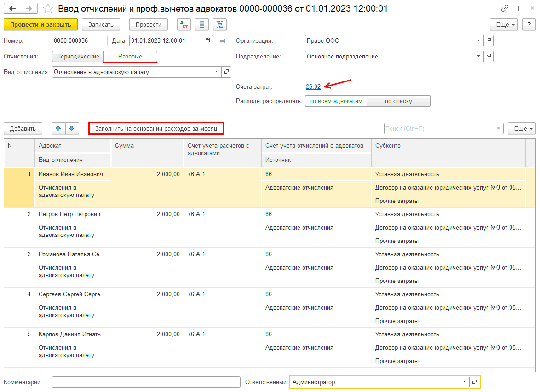Open cost account link 26.02
The image size is (540, 392).
[313, 86]
